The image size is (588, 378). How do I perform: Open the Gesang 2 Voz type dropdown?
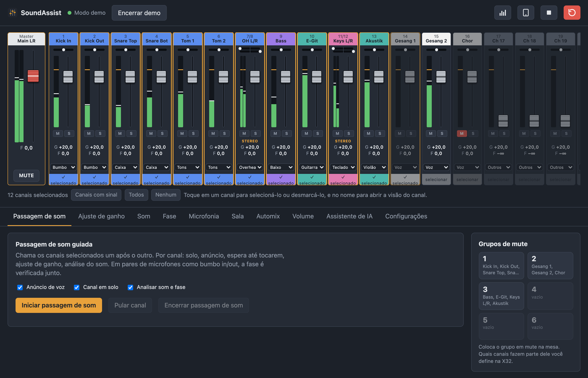pyautogui.click(x=437, y=167)
